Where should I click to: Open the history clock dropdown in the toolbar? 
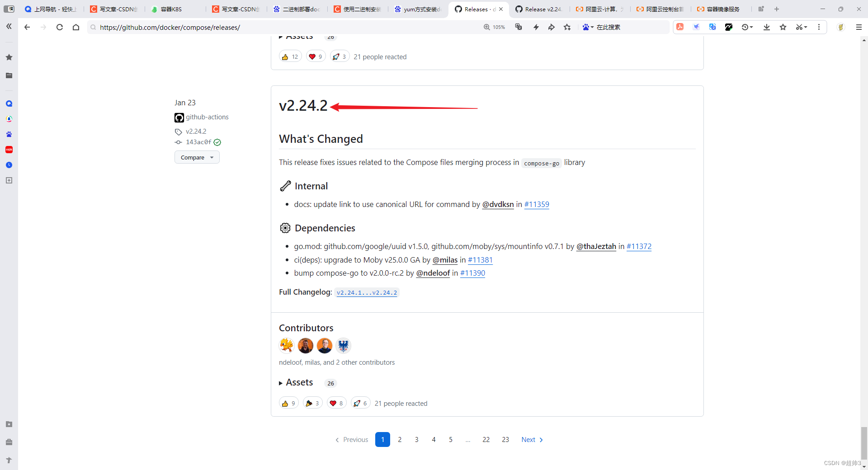pyautogui.click(x=747, y=27)
